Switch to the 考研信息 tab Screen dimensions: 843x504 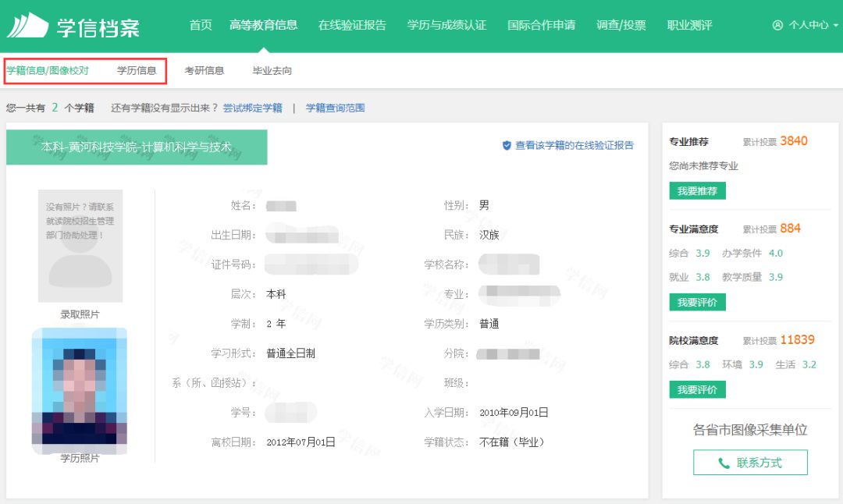coord(205,70)
